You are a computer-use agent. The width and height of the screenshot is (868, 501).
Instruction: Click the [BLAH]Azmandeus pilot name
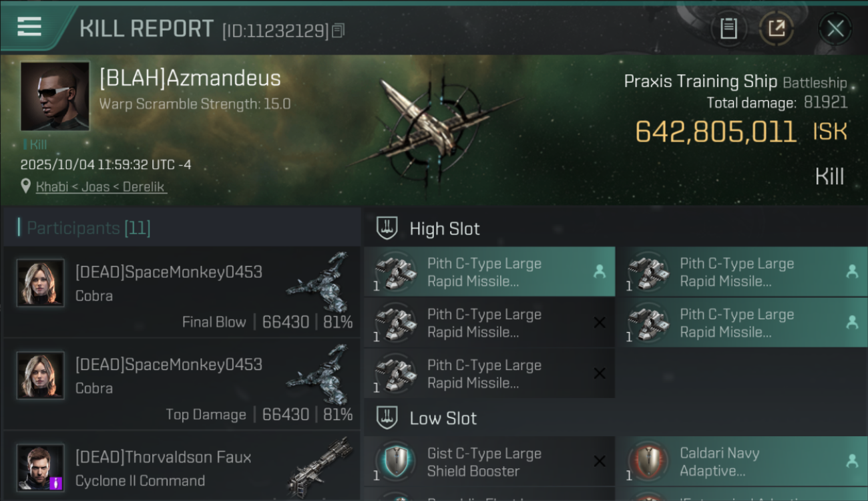[190, 78]
